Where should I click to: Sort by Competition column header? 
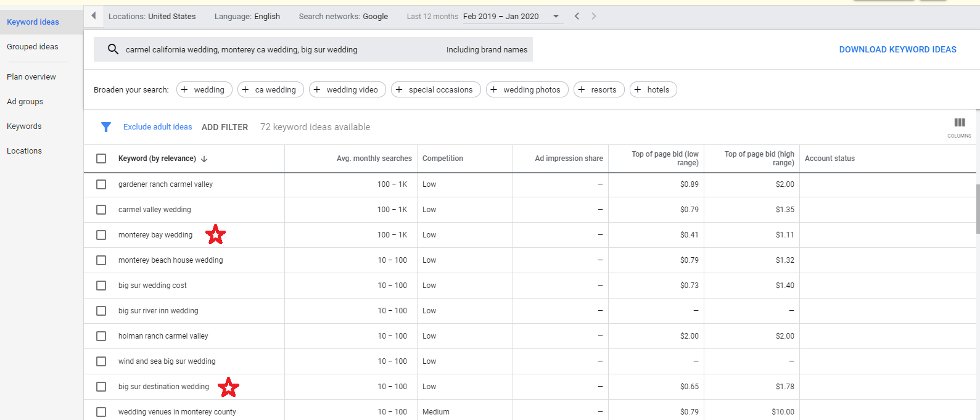(x=443, y=159)
